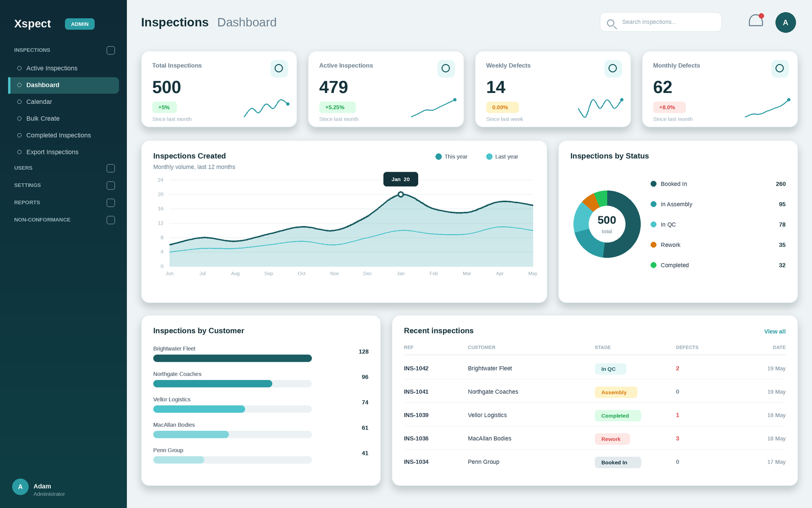Click the user avatar in the header
This screenshot has height=508, width=812.
[x=785, y=22]
